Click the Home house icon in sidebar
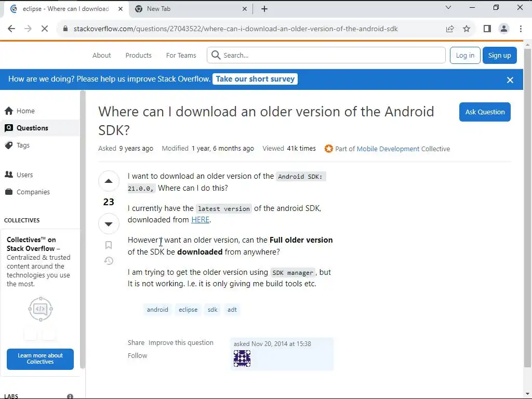Viewport: 532px width, 399px height. pos(9,111)
